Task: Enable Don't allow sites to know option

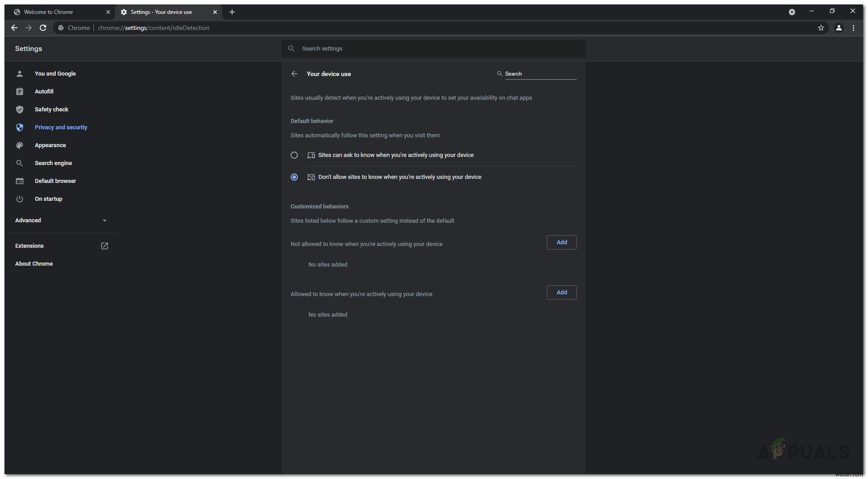Action: (x=294, y=177)
